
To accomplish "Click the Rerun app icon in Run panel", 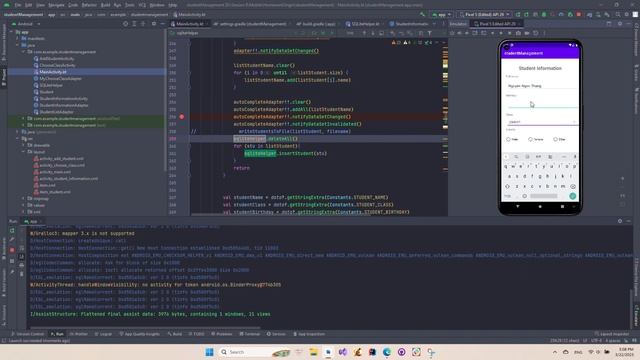I will click(x=12, y=231).
